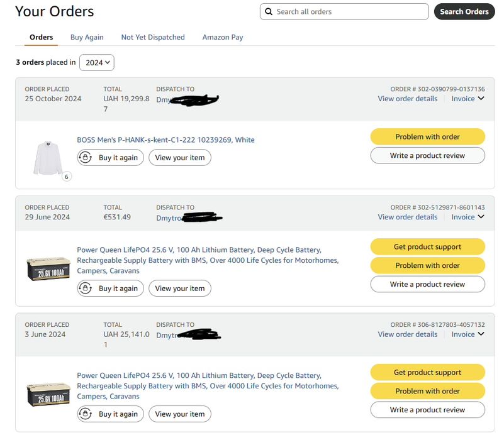Select the Amazon Pay tab

pyautogui.click(x=223, y=37)
